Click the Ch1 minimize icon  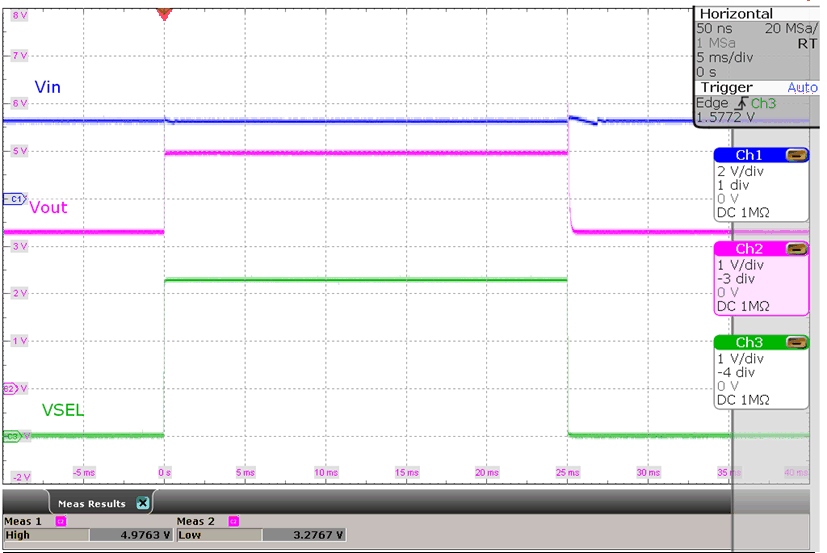pyautogui.click(x=797, y=155)
